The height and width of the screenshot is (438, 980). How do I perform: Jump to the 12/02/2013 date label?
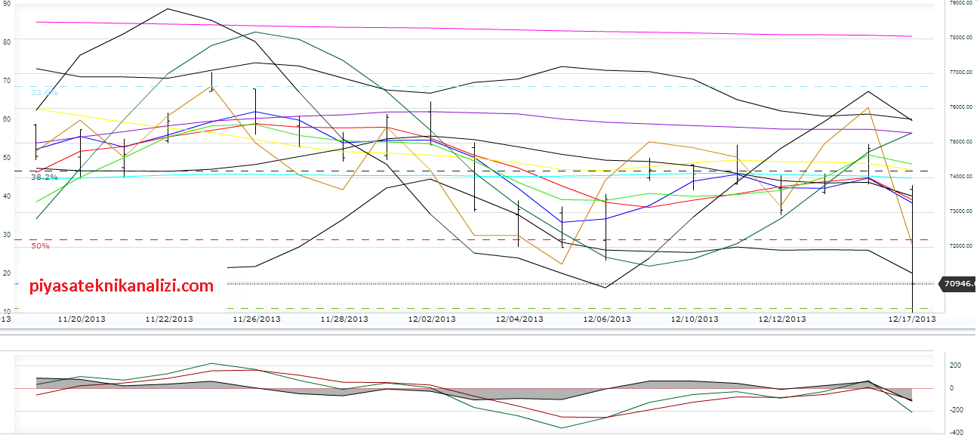click(432, 319)
